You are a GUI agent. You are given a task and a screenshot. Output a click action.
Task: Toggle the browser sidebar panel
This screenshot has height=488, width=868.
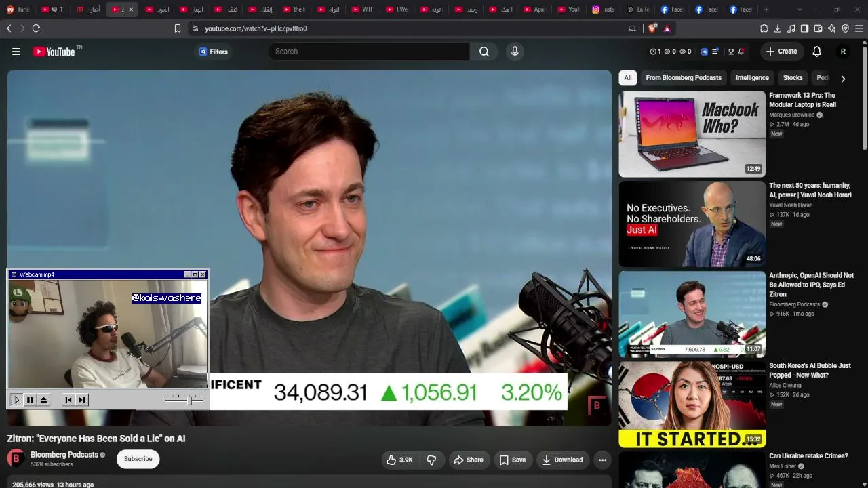(805, 28)
